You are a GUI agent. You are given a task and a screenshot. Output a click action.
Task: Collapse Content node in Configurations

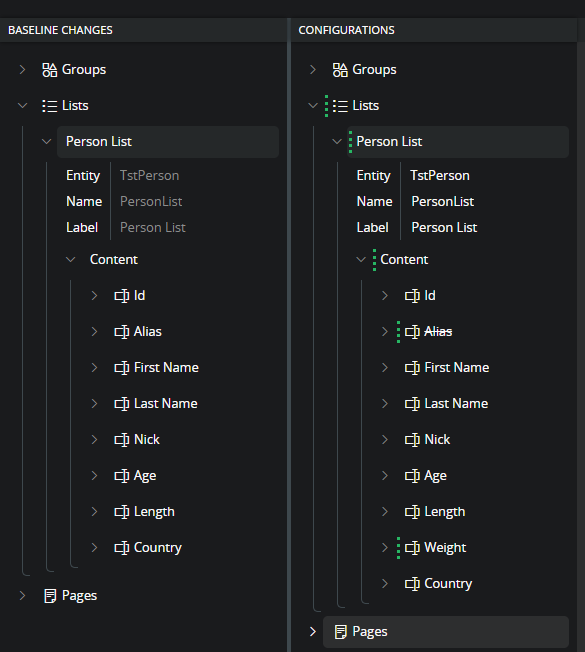pos(361,259)
